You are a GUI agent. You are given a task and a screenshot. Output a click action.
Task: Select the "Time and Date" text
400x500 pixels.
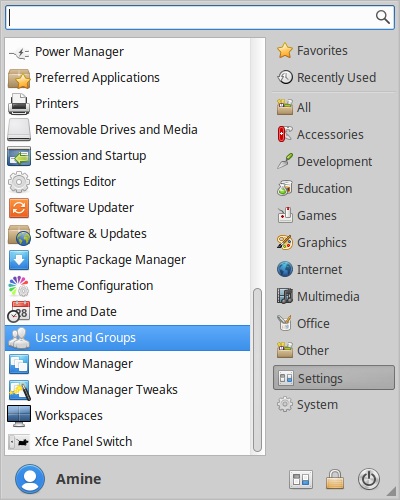click(76, 312)
